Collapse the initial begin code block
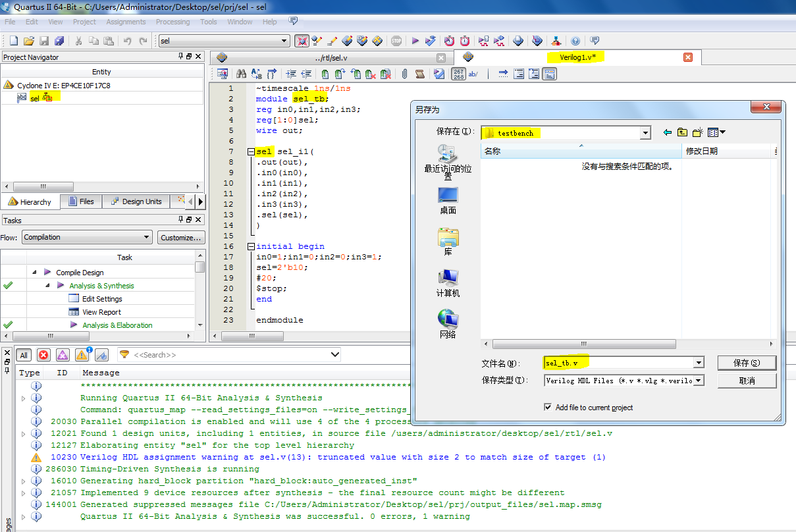 [x=251, y=246]
